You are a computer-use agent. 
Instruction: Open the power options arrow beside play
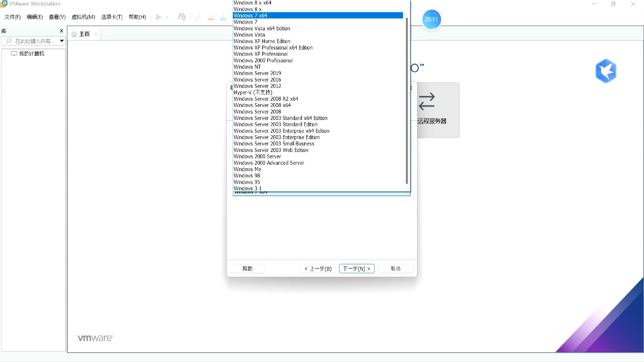point(167,17)
